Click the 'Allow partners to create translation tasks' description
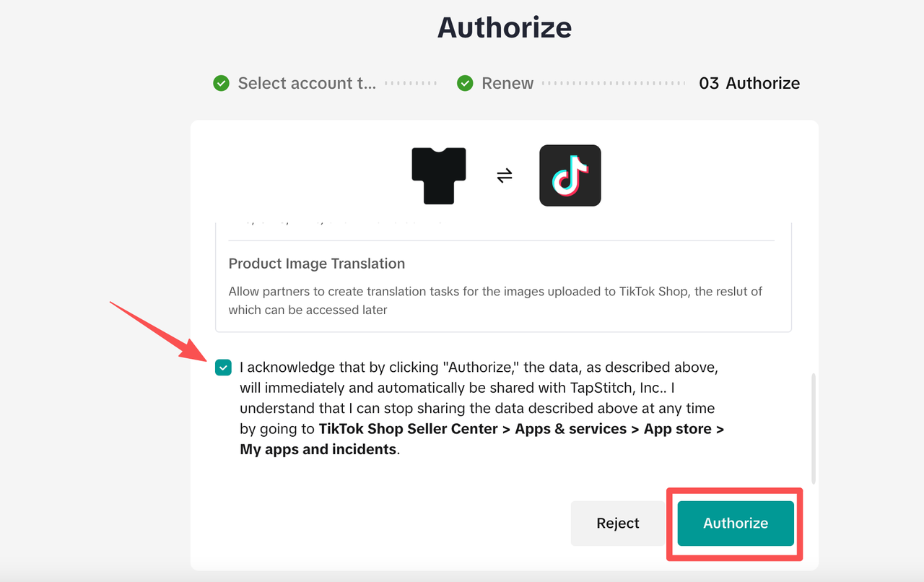 495,300
